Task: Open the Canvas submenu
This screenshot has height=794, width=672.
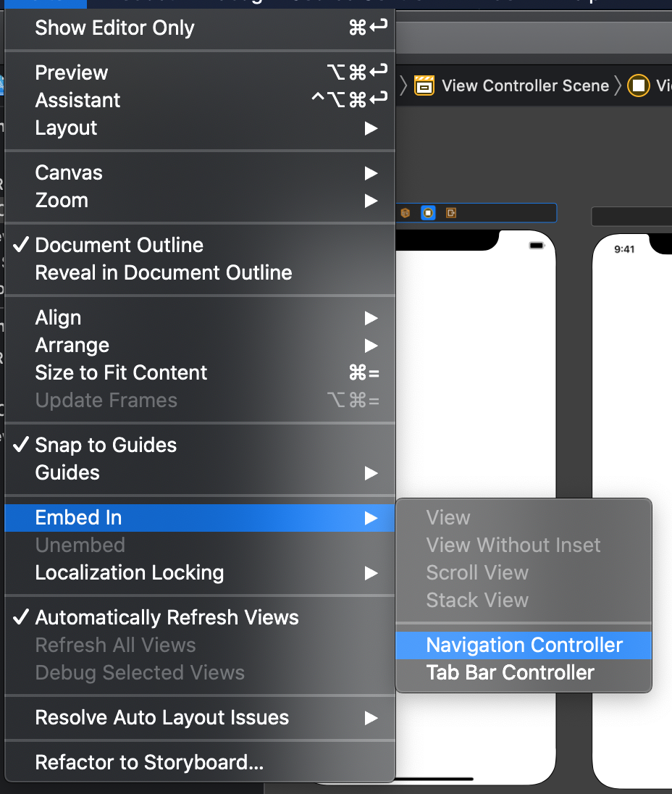Action: (x=200, y=172)
